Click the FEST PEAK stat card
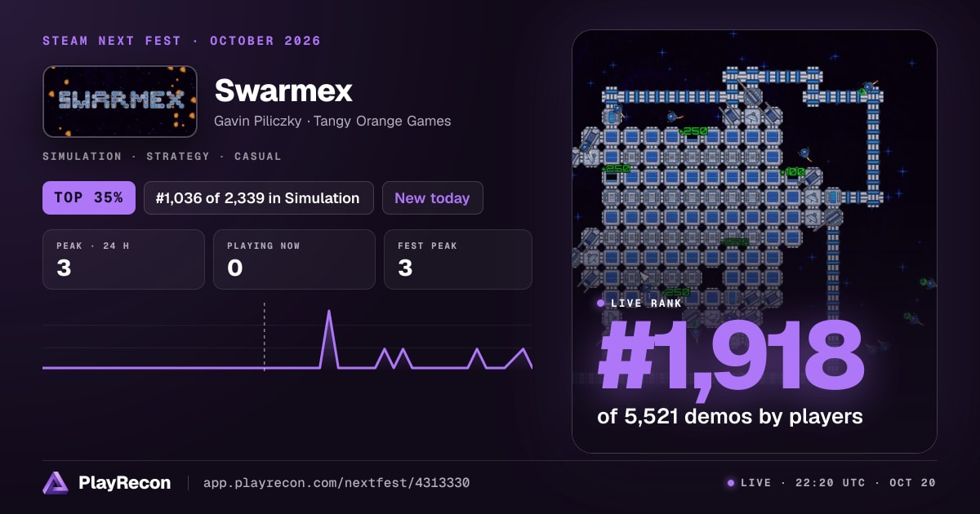Screen dimensions: 980x514 coord(458,259)
